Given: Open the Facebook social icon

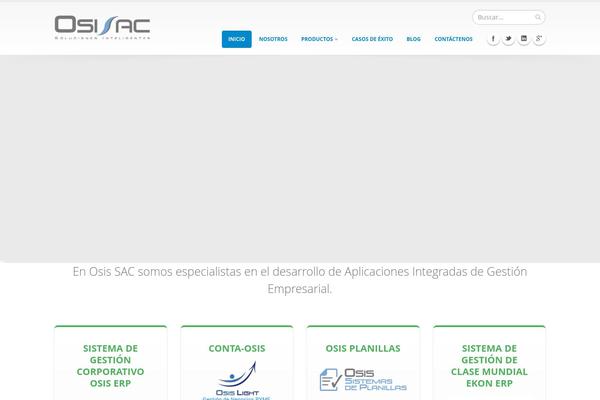Looking at the screenshot, I should pos(493,39).
